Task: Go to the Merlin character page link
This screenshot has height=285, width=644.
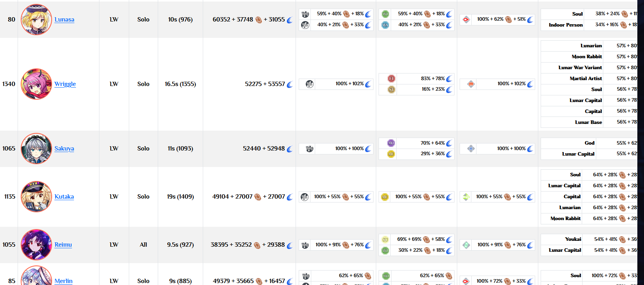Action: 63,281
